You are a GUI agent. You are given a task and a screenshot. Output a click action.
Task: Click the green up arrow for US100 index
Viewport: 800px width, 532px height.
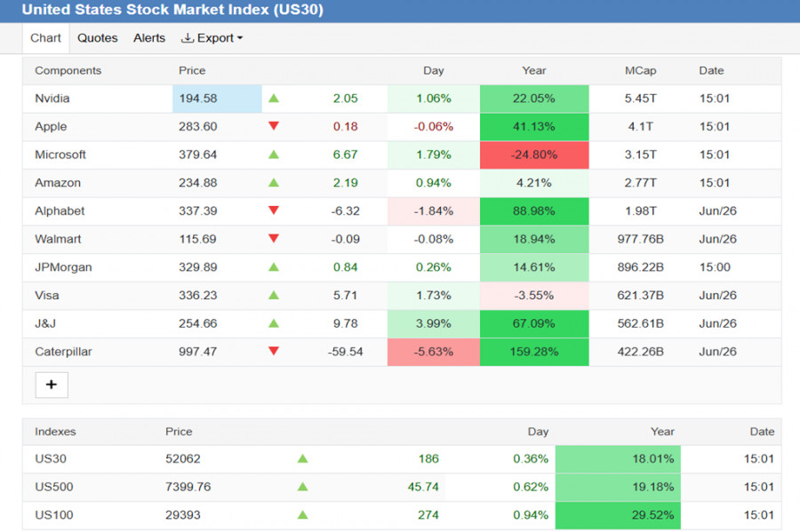coord(302,514)
